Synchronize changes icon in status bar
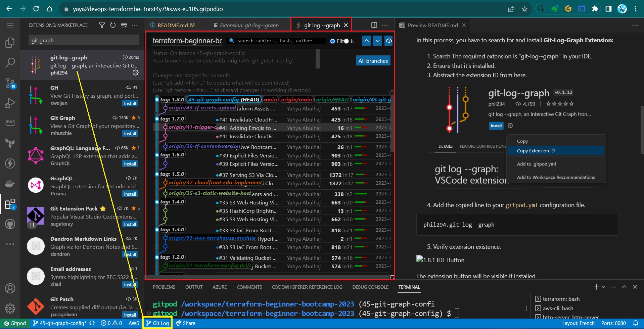The image size is (644, 329). click(92, 323)
